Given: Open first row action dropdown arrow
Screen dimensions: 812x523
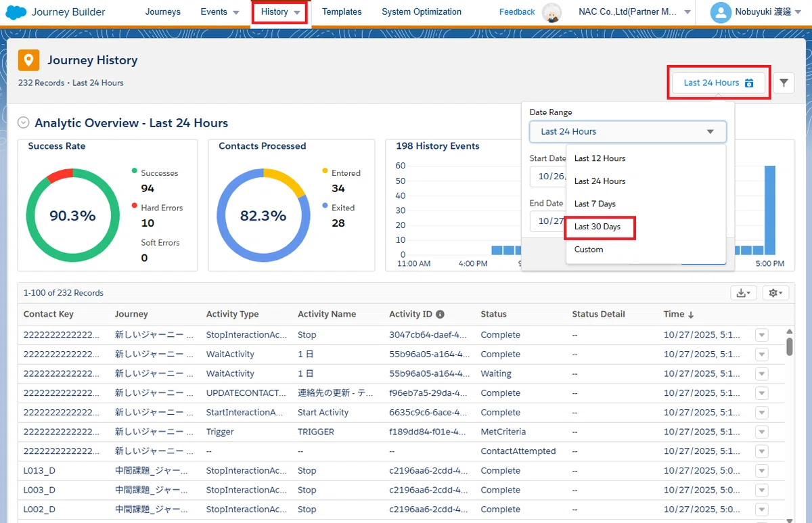Looking at the screenshot, I should pyautogui.click(x=762, y=335).
